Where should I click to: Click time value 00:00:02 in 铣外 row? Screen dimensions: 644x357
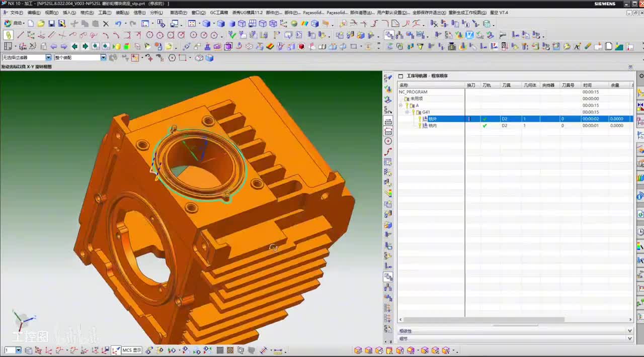point(591,119)
